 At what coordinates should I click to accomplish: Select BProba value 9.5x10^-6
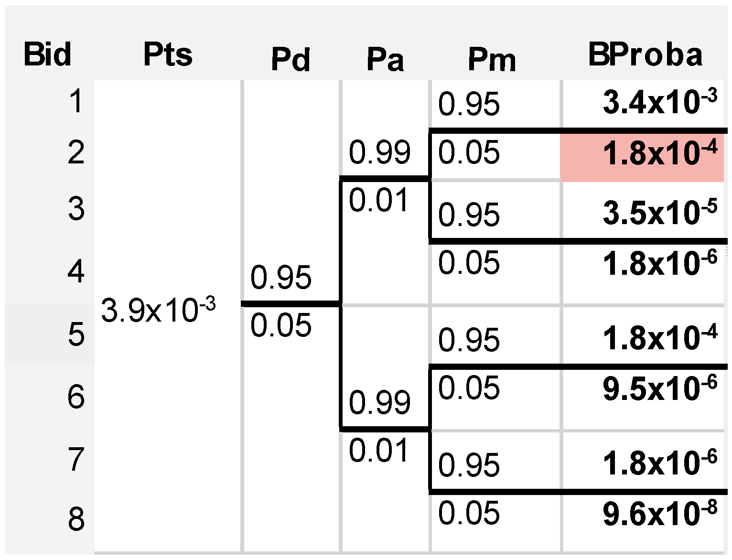click(x=659, y=388)
